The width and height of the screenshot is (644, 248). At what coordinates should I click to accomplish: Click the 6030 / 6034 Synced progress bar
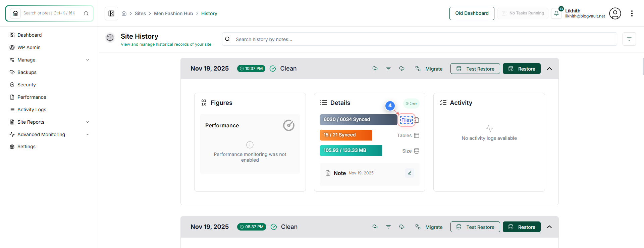[x=358, y=120]
